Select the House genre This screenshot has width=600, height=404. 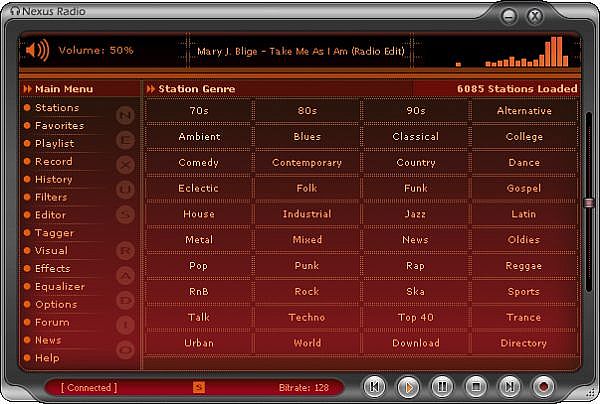click(199, 214)
